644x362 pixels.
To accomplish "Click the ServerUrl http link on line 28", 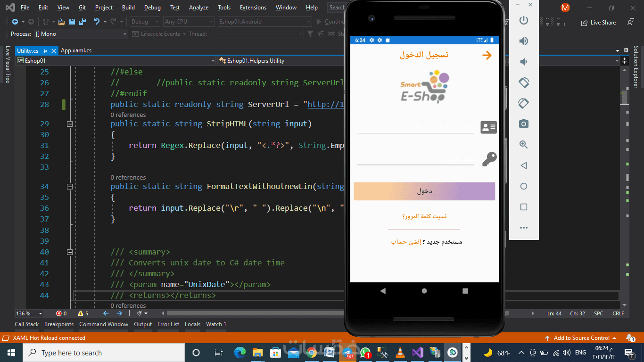I will [326, 105].
